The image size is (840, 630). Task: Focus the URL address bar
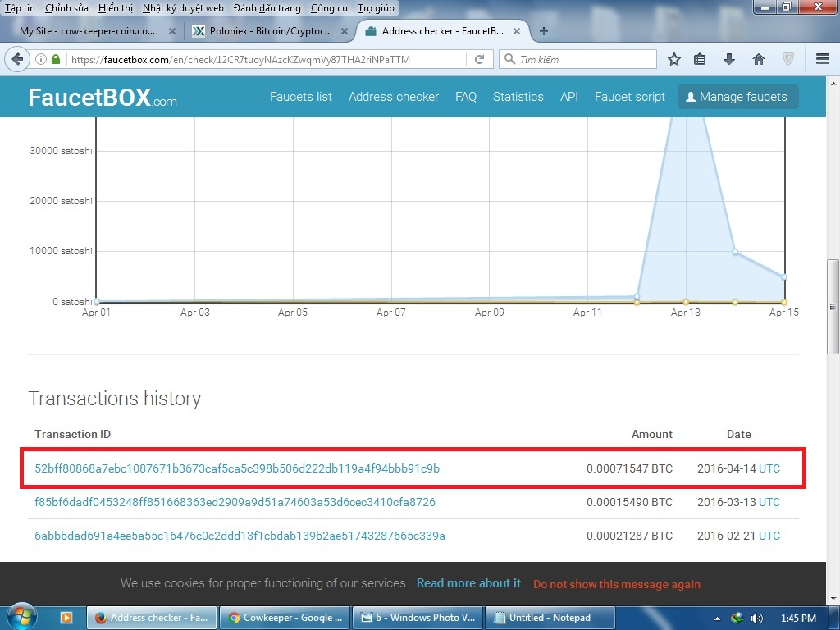point(267,59)
